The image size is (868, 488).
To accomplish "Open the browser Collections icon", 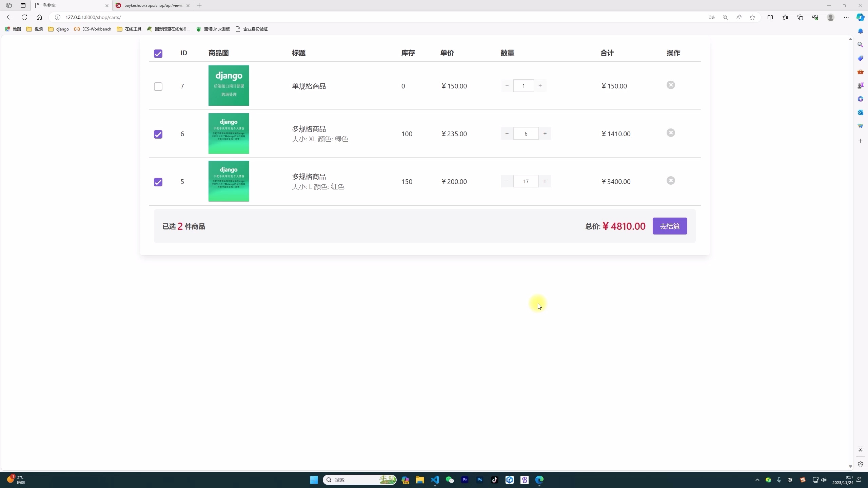I will [800, 17].
